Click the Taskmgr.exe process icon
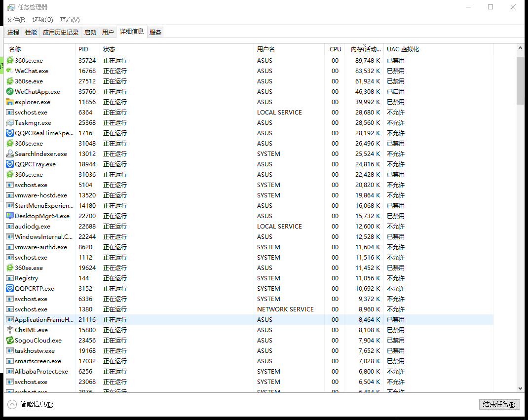Screen dimensions: 528x420 [x=10, y=122]
